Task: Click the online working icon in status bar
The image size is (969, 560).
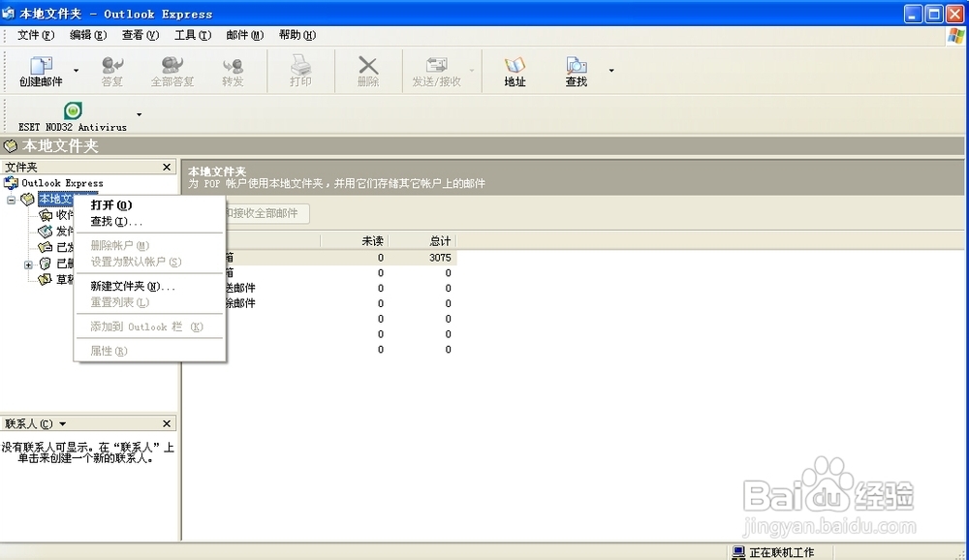Action: (736, 551)
